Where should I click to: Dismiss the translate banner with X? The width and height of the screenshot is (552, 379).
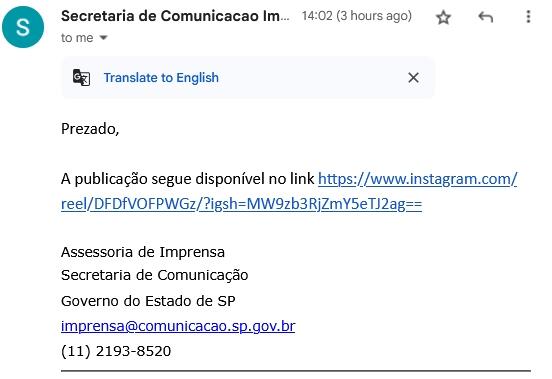(x=413, y=77)
